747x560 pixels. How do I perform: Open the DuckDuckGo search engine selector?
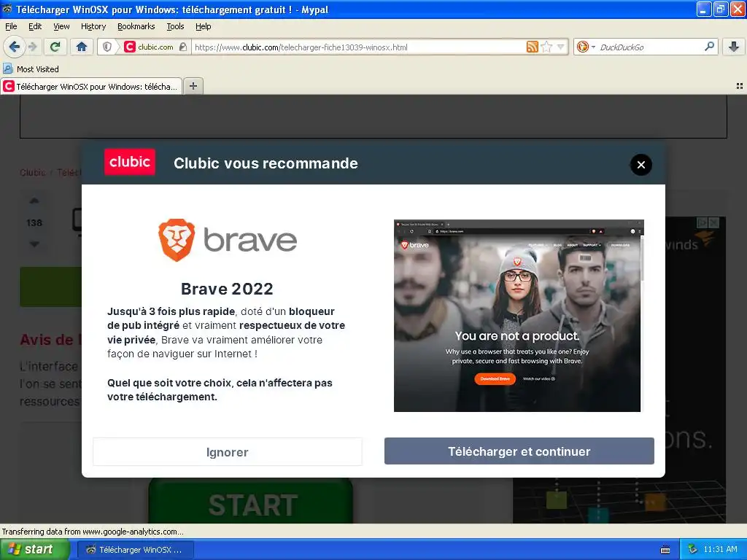click(x=586, y=47)
